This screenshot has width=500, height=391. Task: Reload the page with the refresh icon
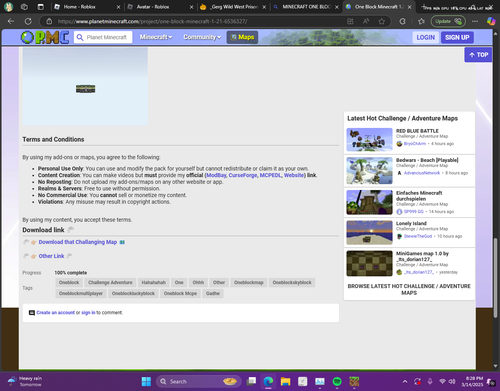28,21
